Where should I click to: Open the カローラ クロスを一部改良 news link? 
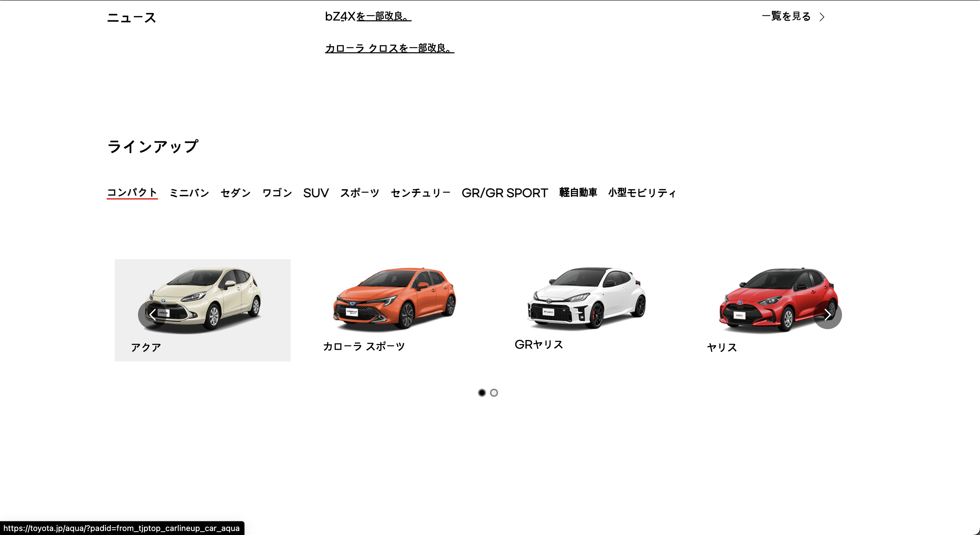click(390, 48)
